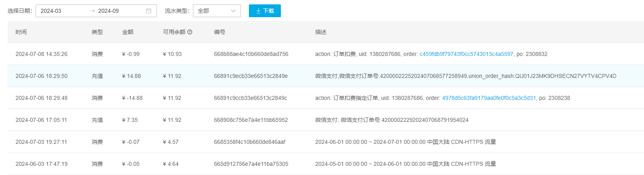This screenshot has width=644, height=175.
Task: Select ID 66891c9ecb33e66513c2849e
Action: (x=251, y=76)
